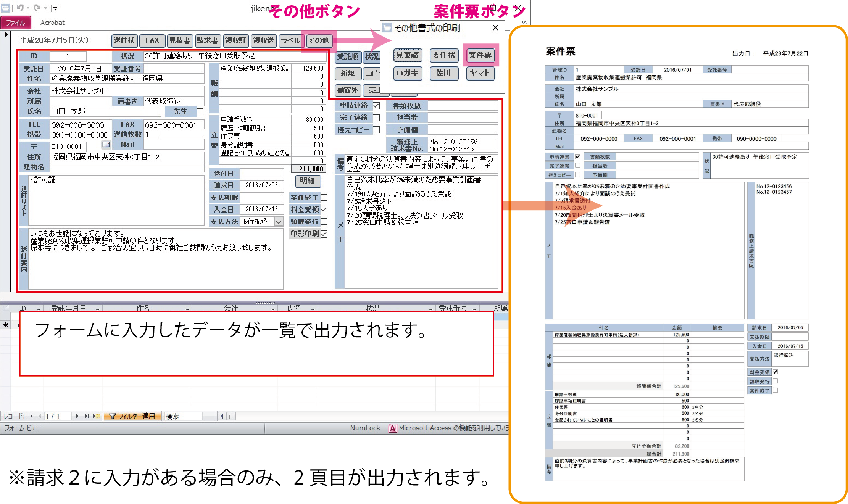The image size is (848, 504).
Task: Open the ファイル tab
Action: [16, 23]
